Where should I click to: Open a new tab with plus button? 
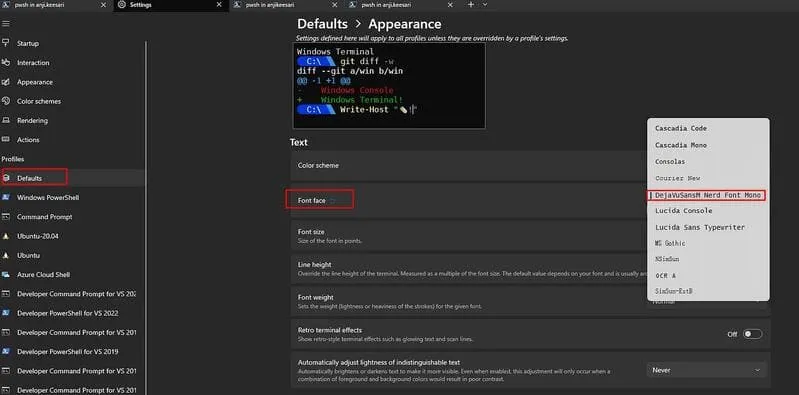click(x=470, y=5)
